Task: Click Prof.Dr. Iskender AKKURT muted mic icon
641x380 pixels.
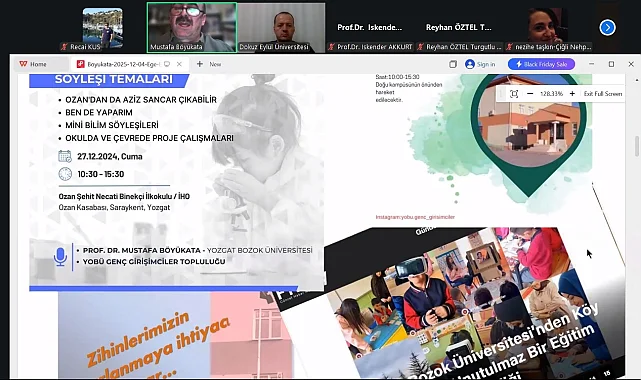Action: [x=332, y=47]
